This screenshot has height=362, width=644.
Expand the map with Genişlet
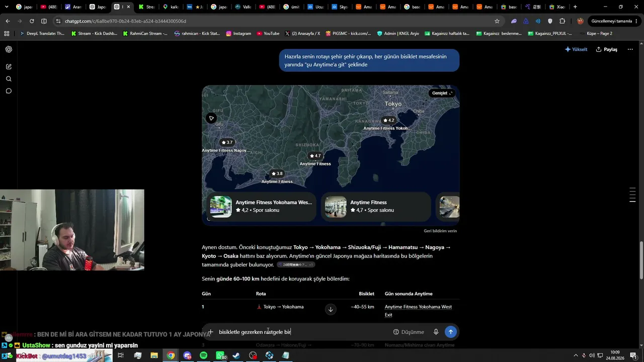tap(442, 93)
